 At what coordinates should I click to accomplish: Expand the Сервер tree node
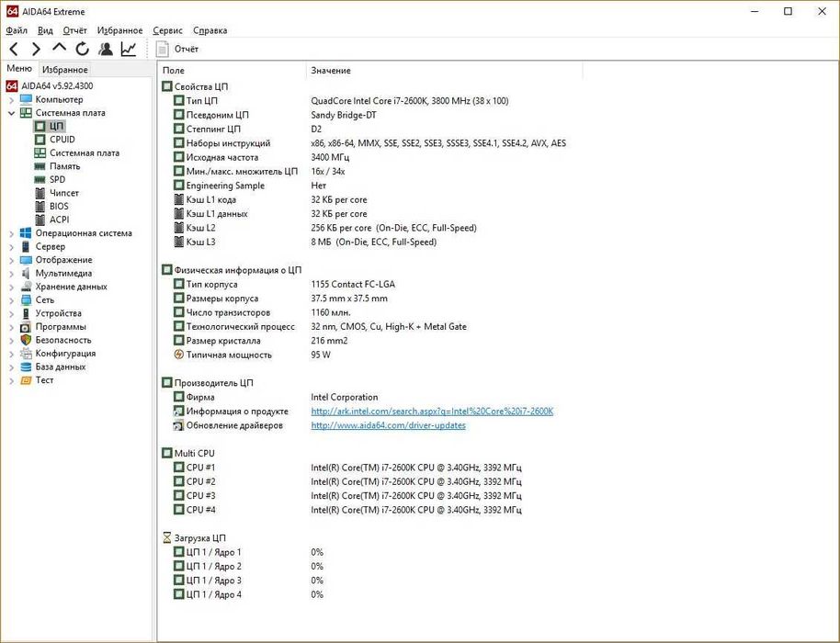coord(11,247)
